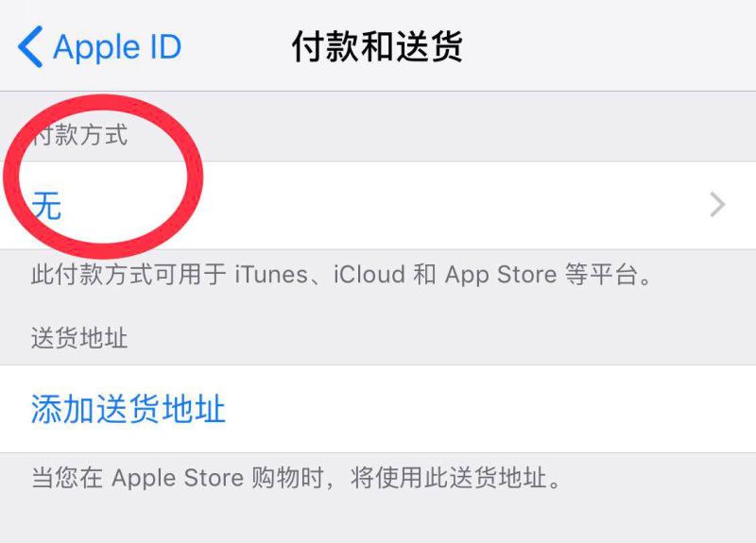This screenshot has height=543, width=756.
Task: Tap the iTunes, iCloud and App Store footnote
Action: 342,275
